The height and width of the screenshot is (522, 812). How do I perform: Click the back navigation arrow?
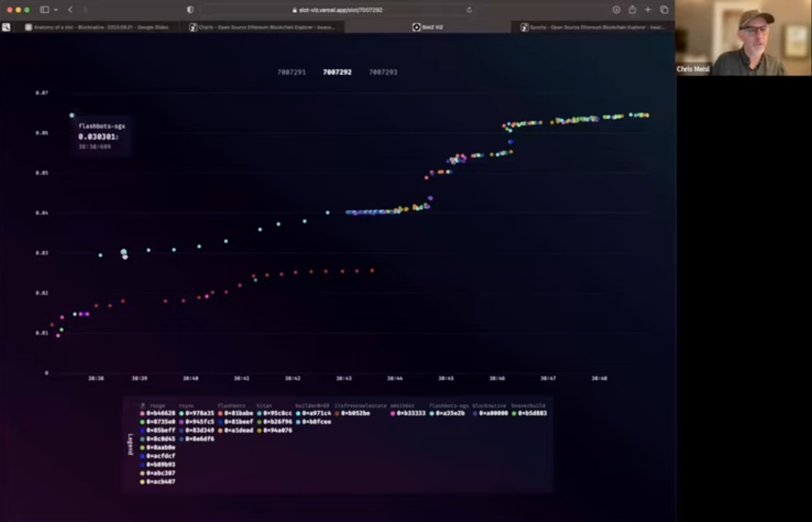[71, 10]
